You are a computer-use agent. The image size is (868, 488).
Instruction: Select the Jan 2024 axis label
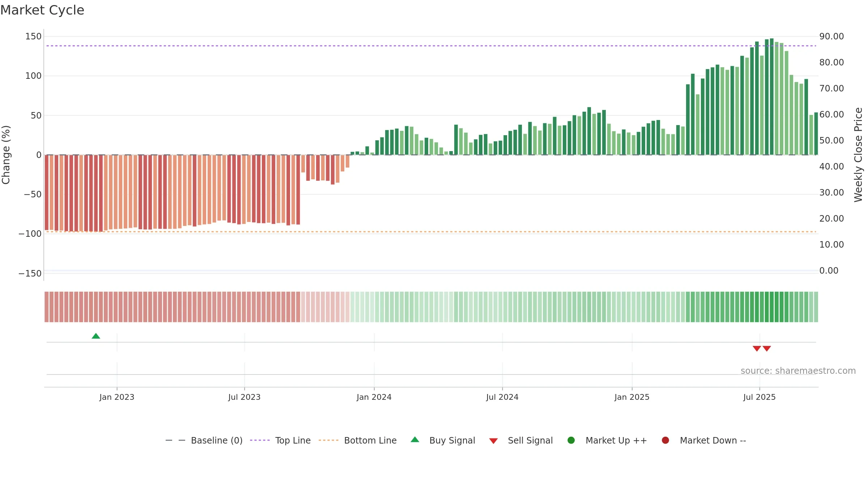[374, 397]
